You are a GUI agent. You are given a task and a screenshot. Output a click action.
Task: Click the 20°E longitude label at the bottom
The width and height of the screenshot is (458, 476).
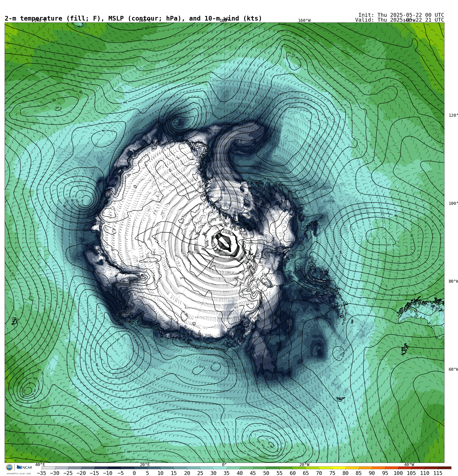pos(145,465)
